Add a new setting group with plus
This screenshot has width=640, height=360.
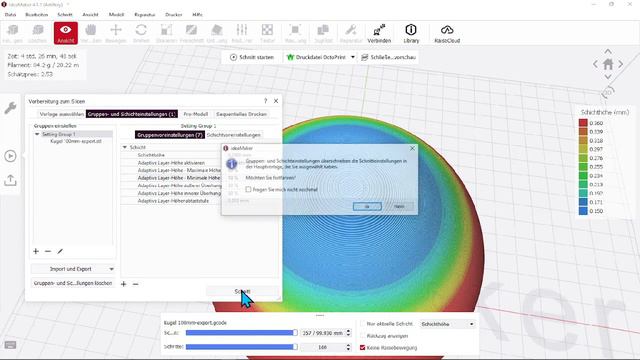36,251
